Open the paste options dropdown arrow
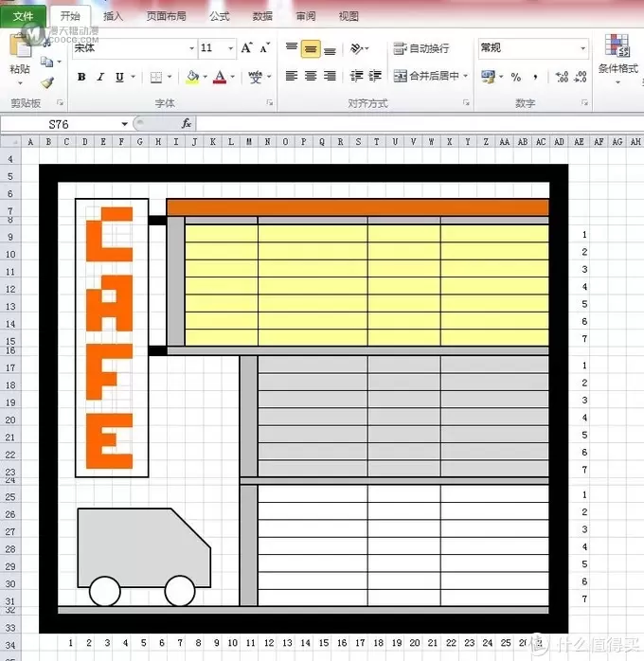644x661 pixels. (x=20, y=83)
